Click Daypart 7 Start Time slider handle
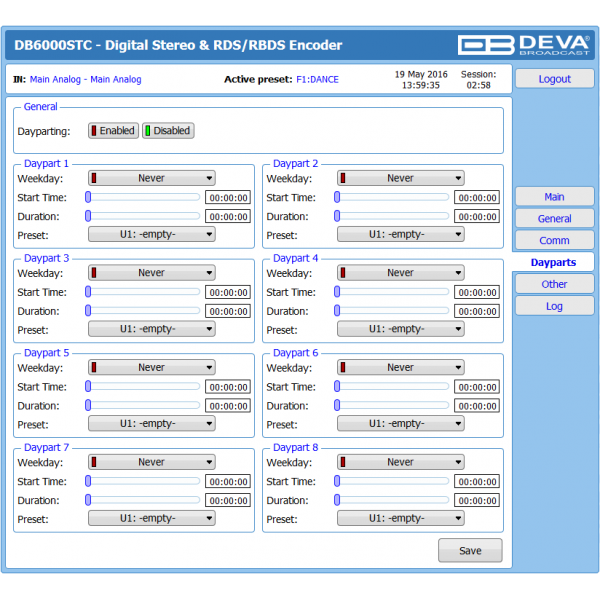The image size is (600, 600). [88, 481]
